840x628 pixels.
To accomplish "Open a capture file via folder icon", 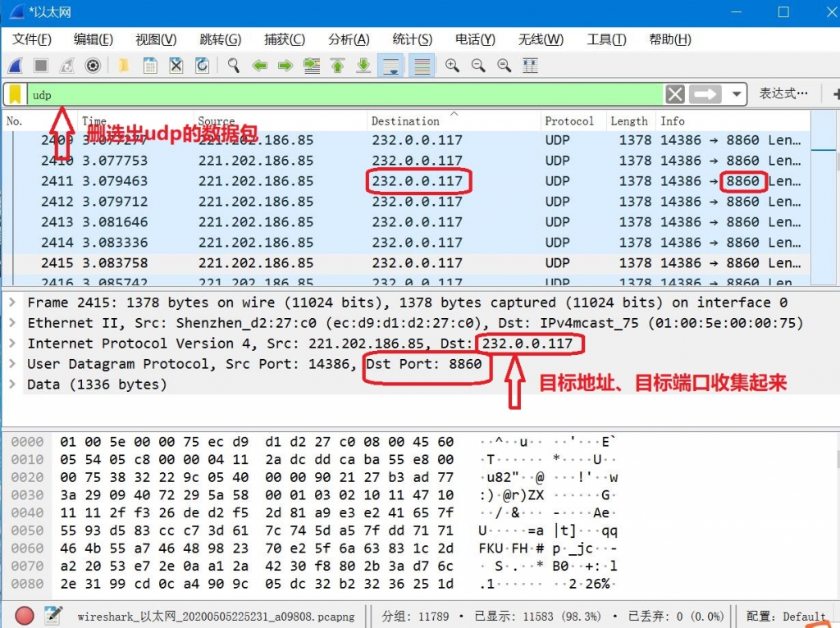I will point(124,66).
